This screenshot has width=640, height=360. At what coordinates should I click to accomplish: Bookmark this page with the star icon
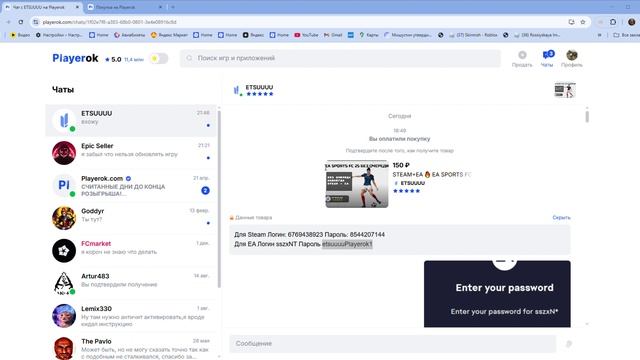tap(583, 22)
